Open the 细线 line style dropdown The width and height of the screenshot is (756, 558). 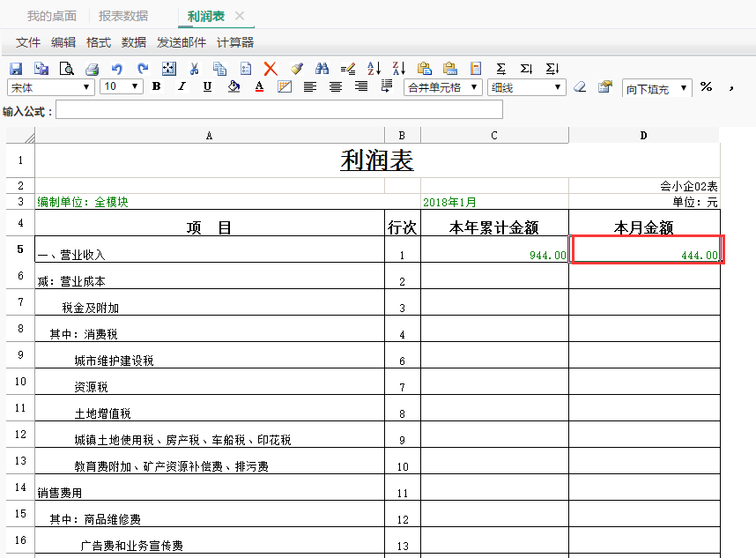527,88
